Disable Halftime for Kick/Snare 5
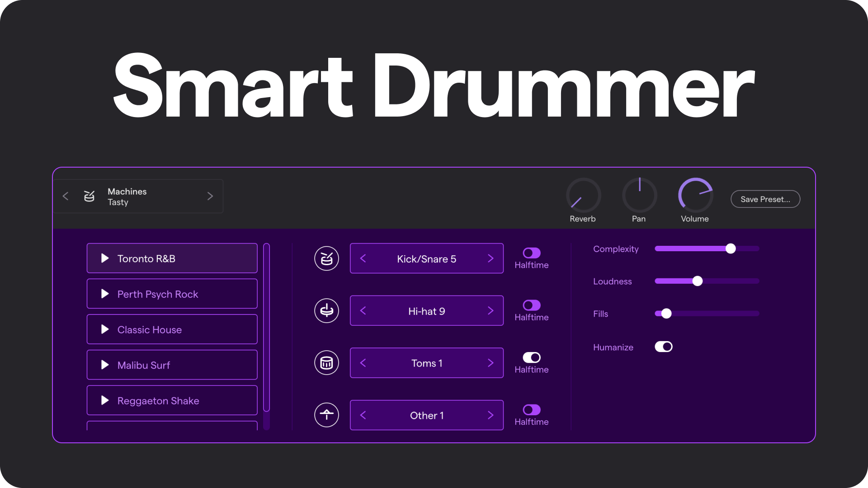The height and width of the screenshot is (488, 868). (531, 252)
